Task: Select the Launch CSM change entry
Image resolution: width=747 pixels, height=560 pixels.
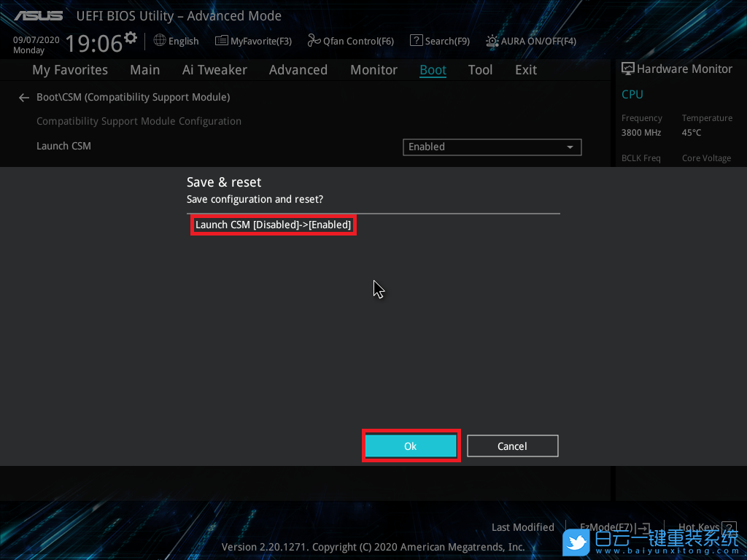Action: point(273,225)
